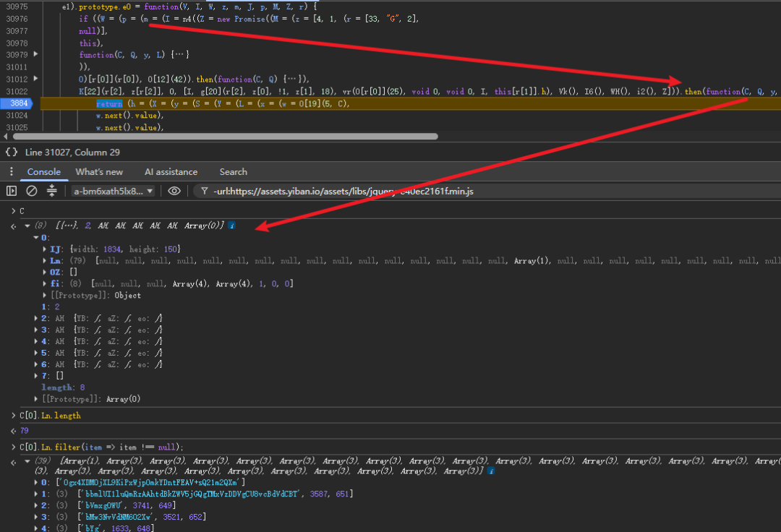Expand the [[Prototype]]: Object entry

[45, 295]
